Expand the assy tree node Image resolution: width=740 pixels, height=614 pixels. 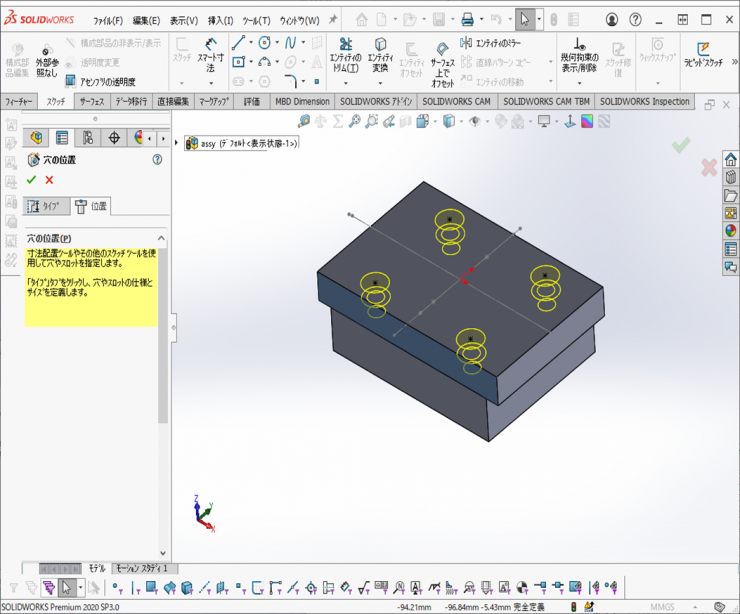click(178, 143)
